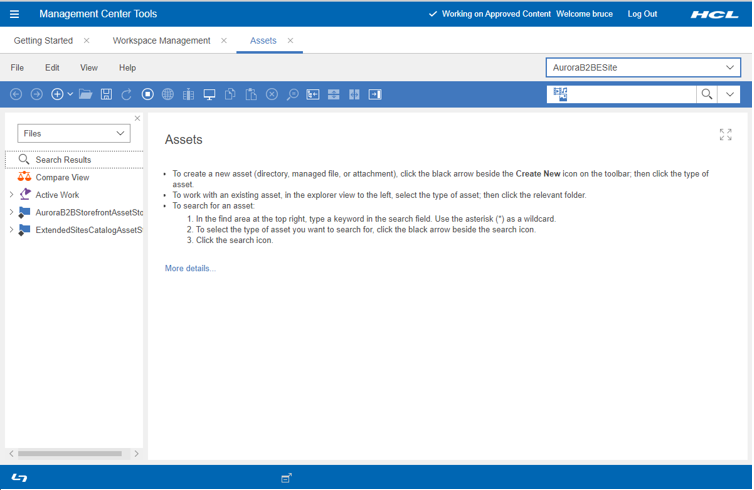
Task: Click explorer scrollbar right arrow
Action: pos(137,453)
